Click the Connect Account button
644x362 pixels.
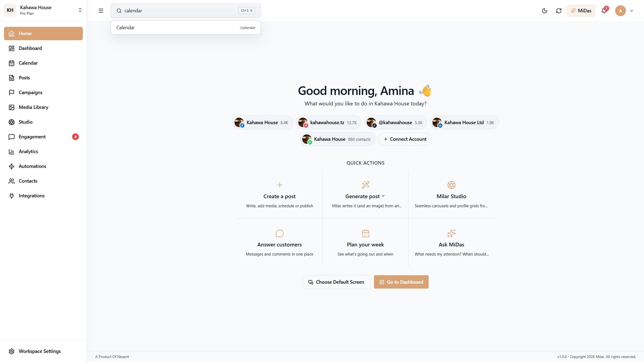click(x=405, y=139)
